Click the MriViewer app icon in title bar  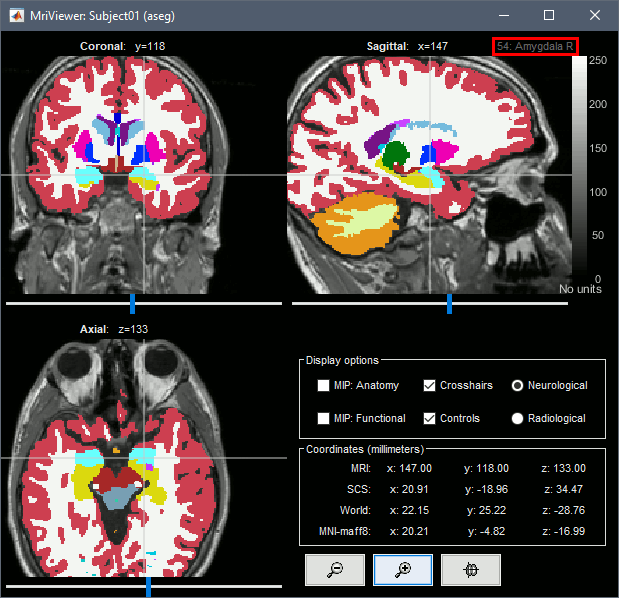(x=17, y=16)
